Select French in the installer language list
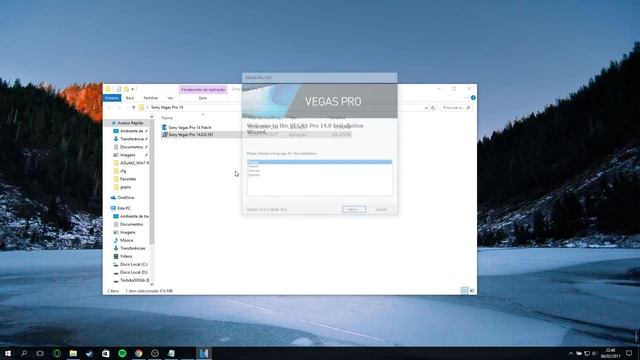 pyautogui.click(x=253, y=167)
